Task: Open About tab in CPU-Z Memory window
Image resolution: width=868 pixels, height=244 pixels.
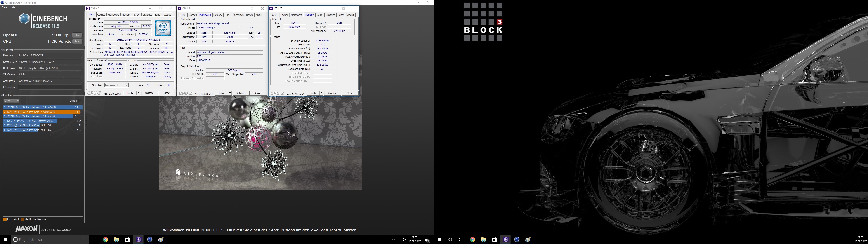Action: tap(350, 15)
